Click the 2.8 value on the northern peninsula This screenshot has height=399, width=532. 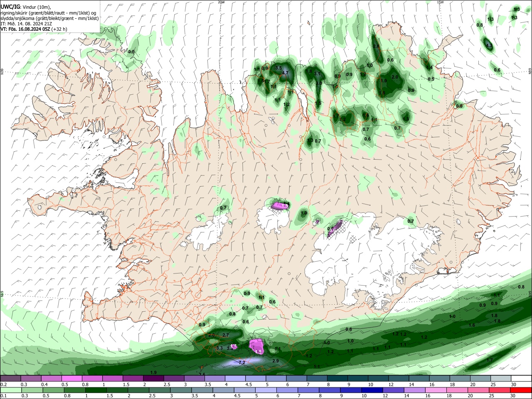pyautogui.click(x=376, y=46)
